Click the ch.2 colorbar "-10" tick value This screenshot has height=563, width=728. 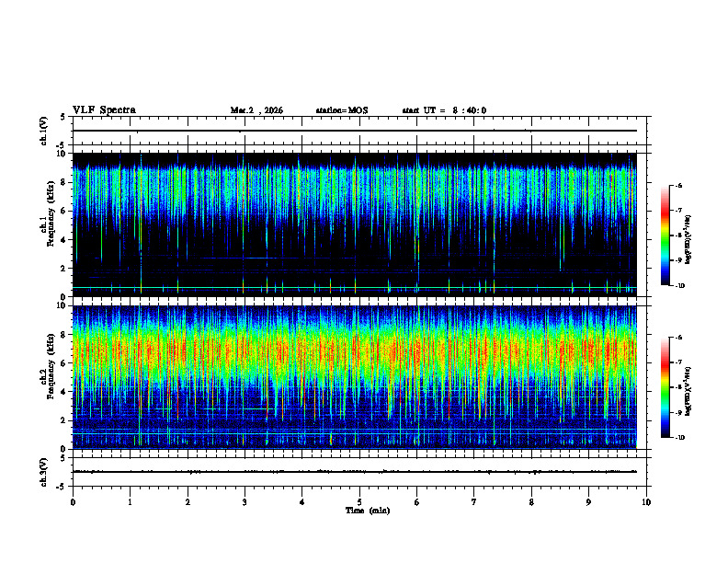(x=679, y=438)
